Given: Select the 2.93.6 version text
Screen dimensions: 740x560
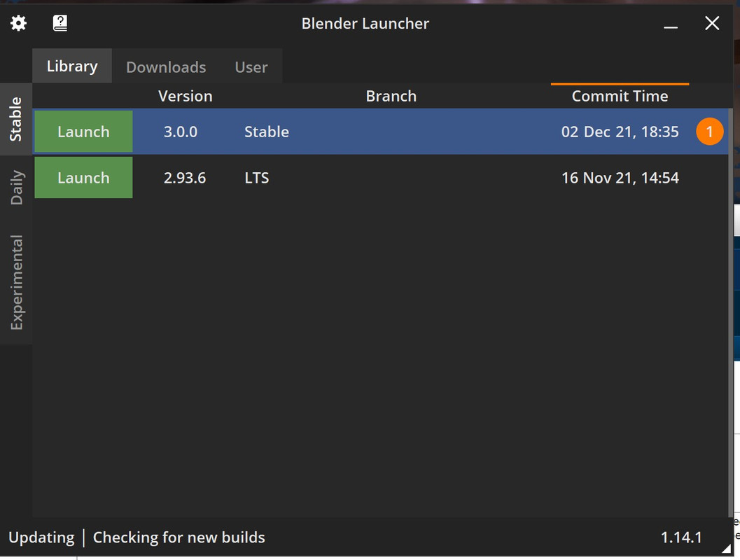Looking at the screenshot, I should coord(185,178).
